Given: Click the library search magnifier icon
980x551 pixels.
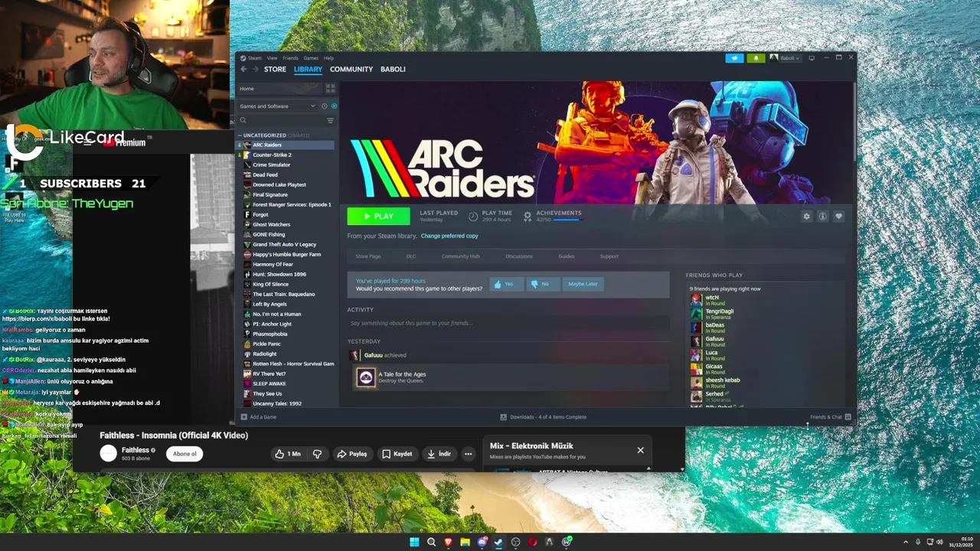Looking at the screenshot, I should pos(243,120).
